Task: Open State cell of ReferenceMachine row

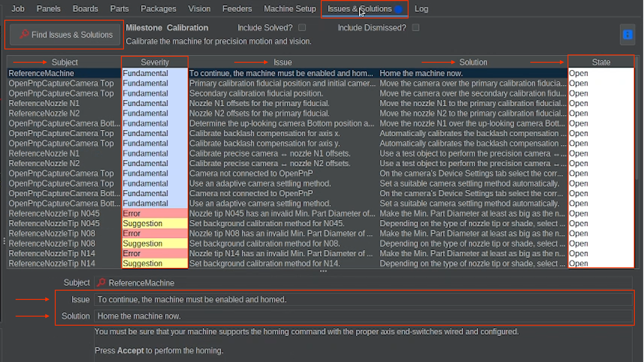Action: click(601, 73)
